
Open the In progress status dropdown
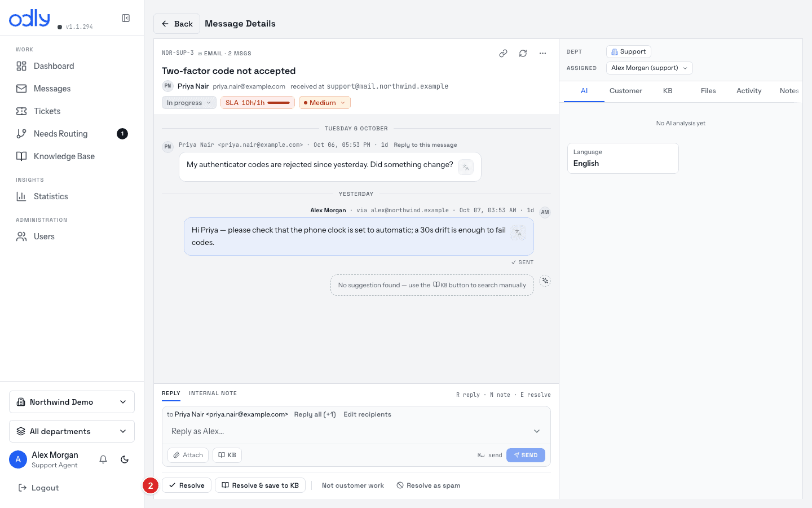click(189, 103)
